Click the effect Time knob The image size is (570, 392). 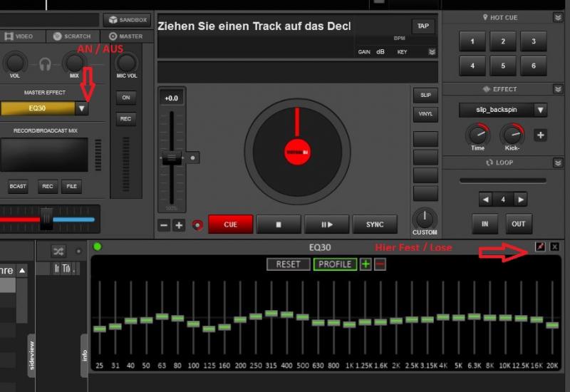click(x=477, y=134)
